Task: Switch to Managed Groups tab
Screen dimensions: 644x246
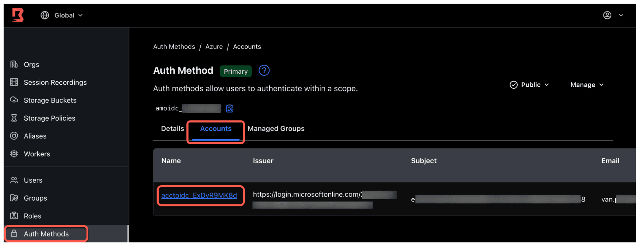Action: point(276,129)
